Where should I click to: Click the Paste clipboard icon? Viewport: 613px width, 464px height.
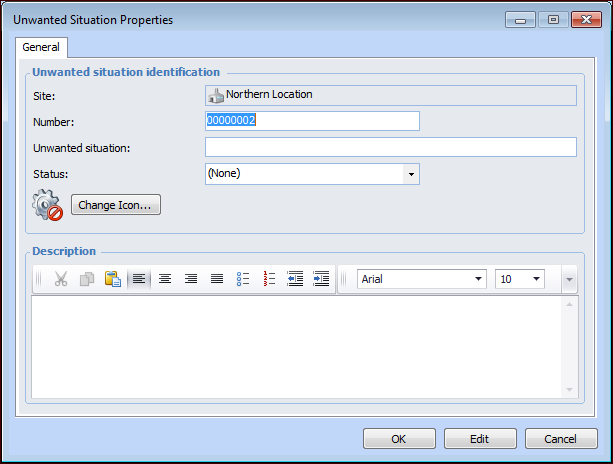tap(113, 280)
